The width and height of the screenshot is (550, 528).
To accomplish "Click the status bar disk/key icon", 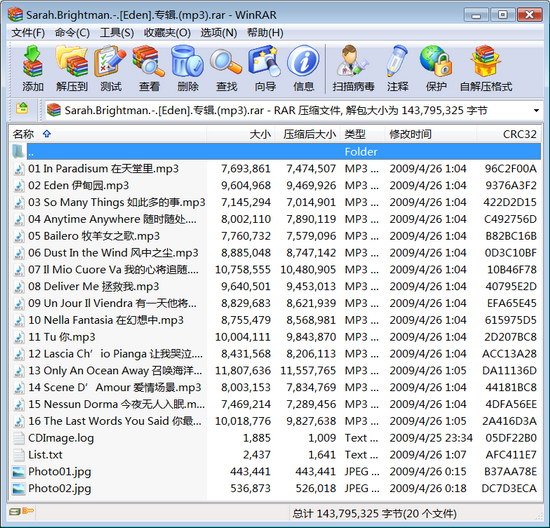I will (21, 512).
